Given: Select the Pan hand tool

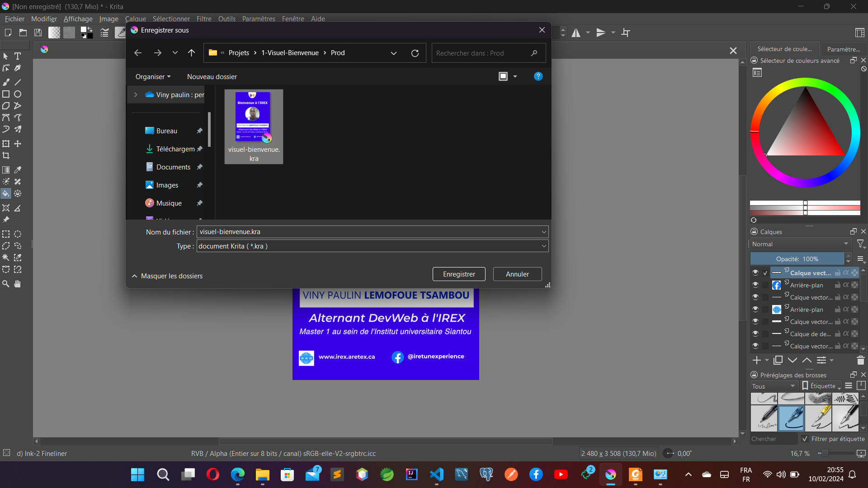Looking at the screenshot, I should point(18,284).
